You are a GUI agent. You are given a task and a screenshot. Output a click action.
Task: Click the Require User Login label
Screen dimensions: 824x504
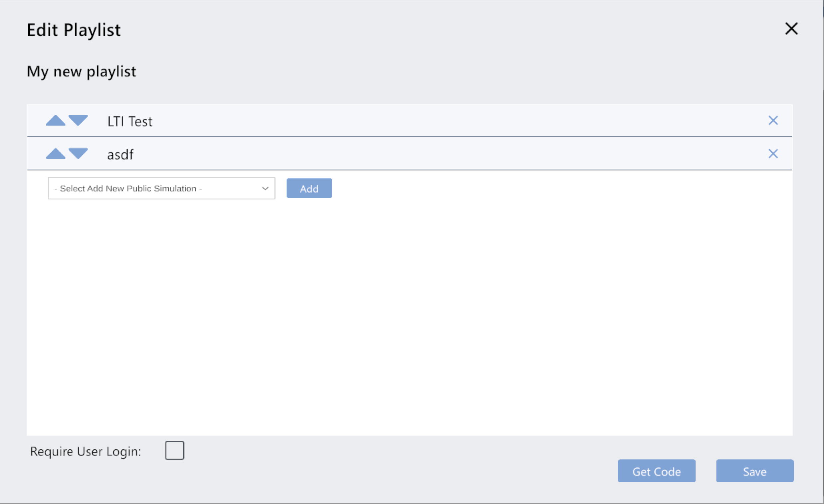coord(85,451)
